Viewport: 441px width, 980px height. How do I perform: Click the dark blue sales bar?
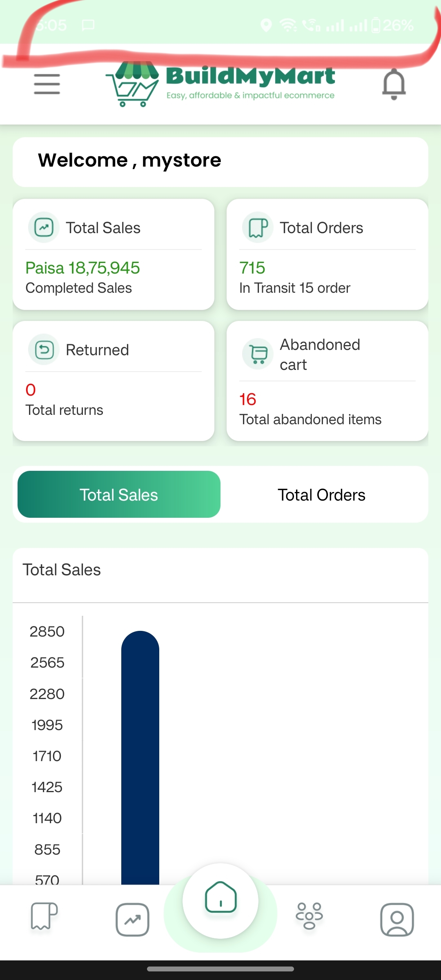click(x=140, y=758)
